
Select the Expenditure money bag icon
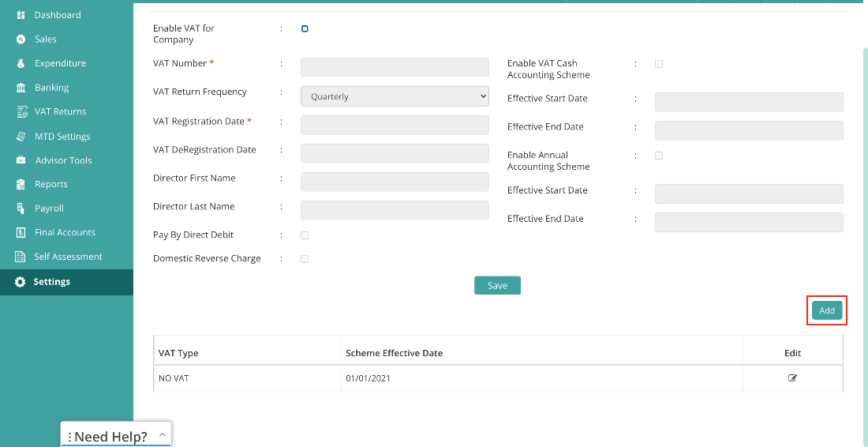pyautogui.click(x=21, y=63)
